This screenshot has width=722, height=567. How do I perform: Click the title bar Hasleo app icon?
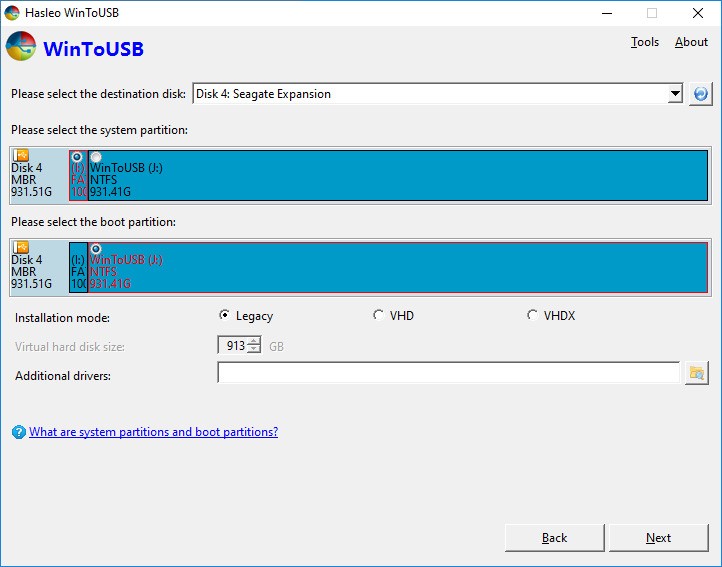pyautogui.click(x=12, y=13)
